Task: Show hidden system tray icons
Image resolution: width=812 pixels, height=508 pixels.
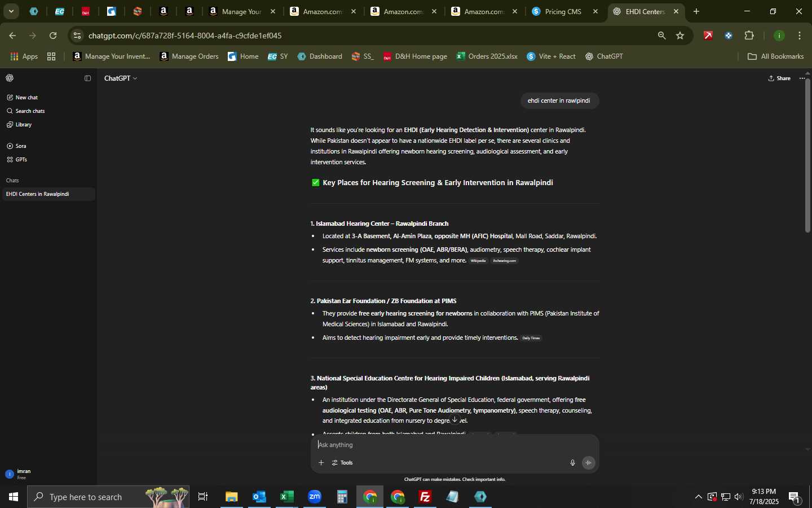Action: click(699, 497)
